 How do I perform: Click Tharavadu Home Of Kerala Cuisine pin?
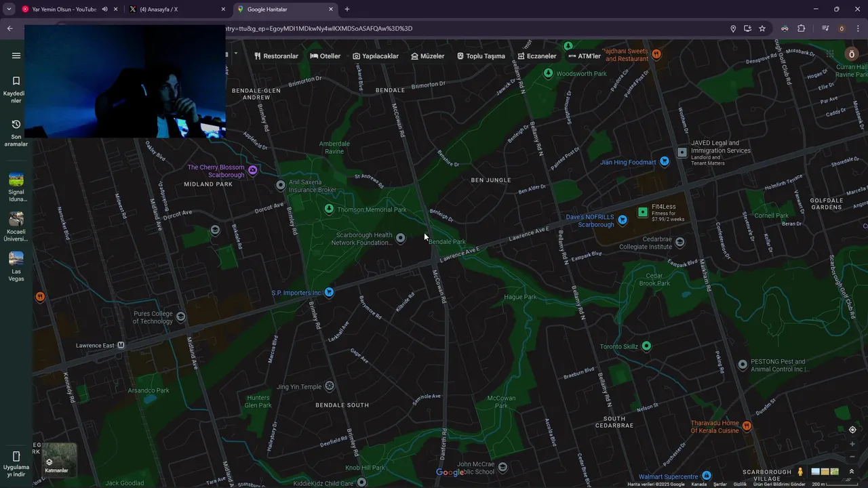747,426
